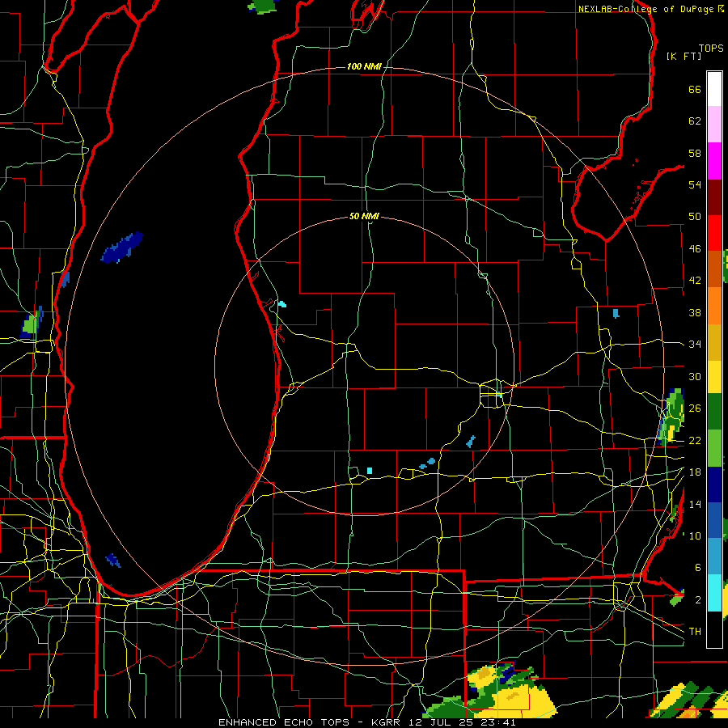Click the 62 legend value
728x728 pixels.
695,121
